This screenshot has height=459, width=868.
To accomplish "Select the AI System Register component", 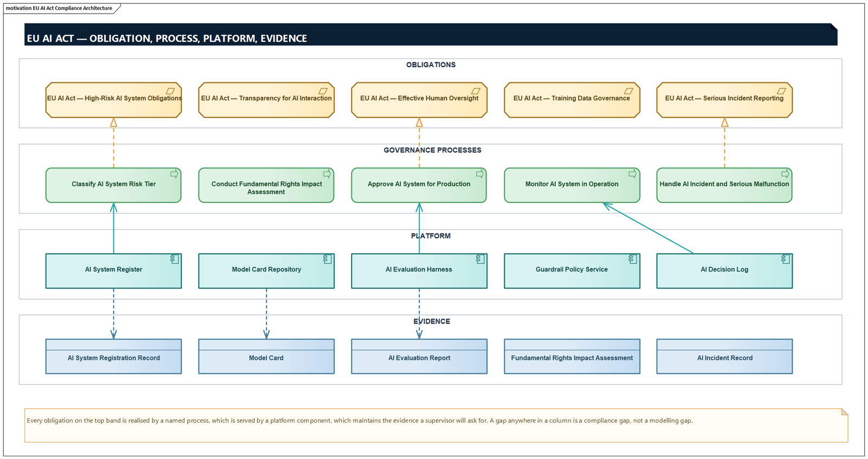I will (113, 271).
